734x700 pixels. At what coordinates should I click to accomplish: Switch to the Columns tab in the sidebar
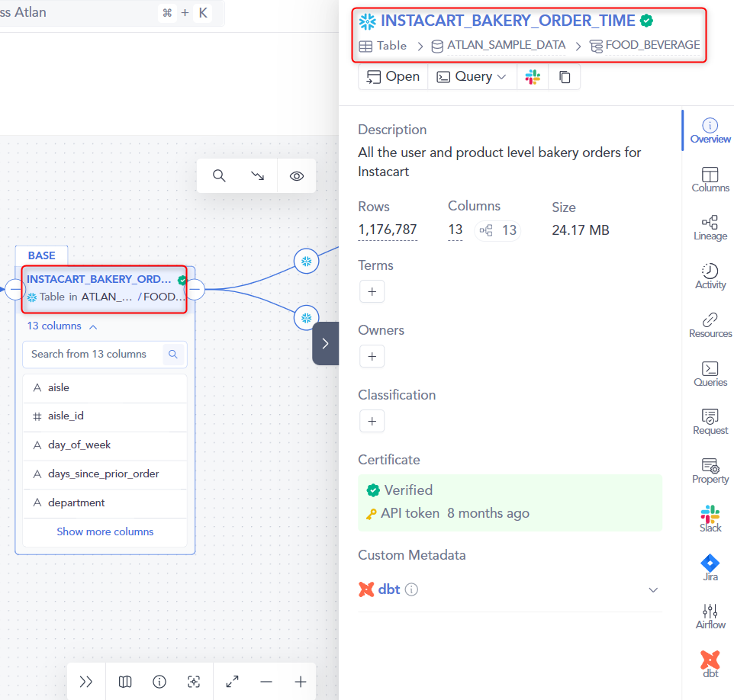(710, 177)
